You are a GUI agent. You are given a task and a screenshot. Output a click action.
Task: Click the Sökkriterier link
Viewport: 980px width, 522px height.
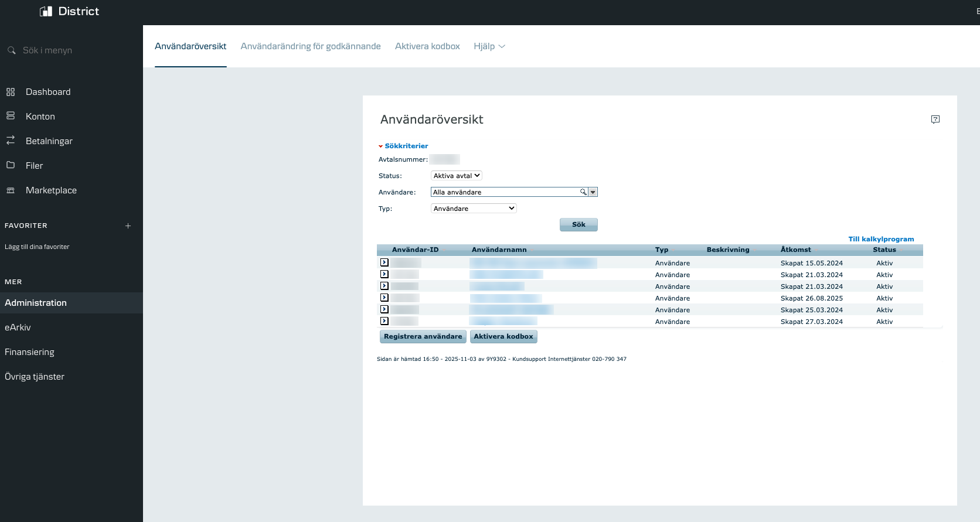coord(406,146)
